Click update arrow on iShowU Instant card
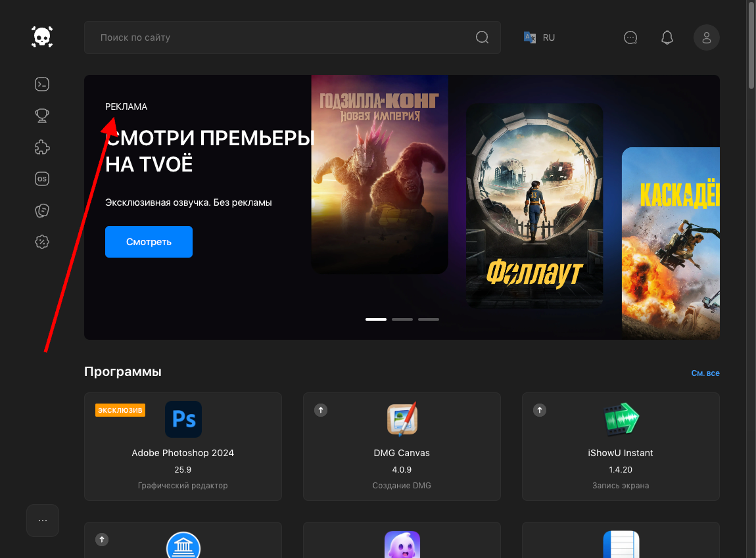 point(540,410)
